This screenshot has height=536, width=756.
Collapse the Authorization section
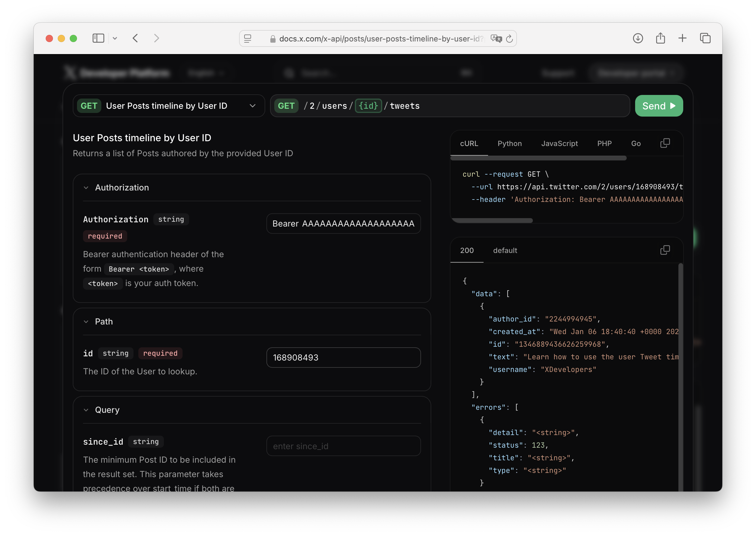[x=86, y=188]
